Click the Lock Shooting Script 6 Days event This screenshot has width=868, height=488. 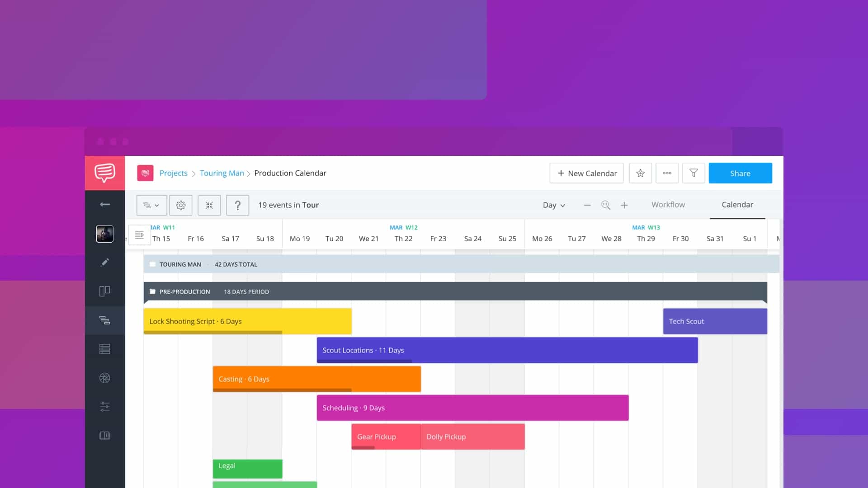pyautogui.click(x=247, y=320)
